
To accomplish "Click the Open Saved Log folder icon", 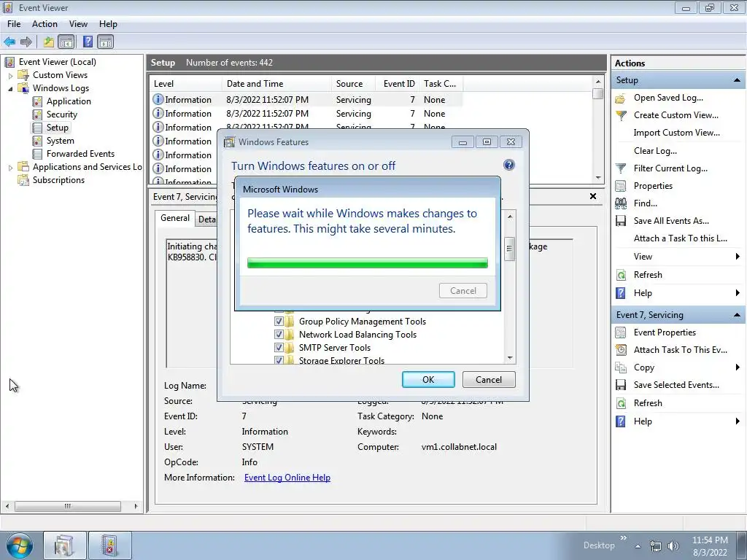I will click(x=620, y=98).
